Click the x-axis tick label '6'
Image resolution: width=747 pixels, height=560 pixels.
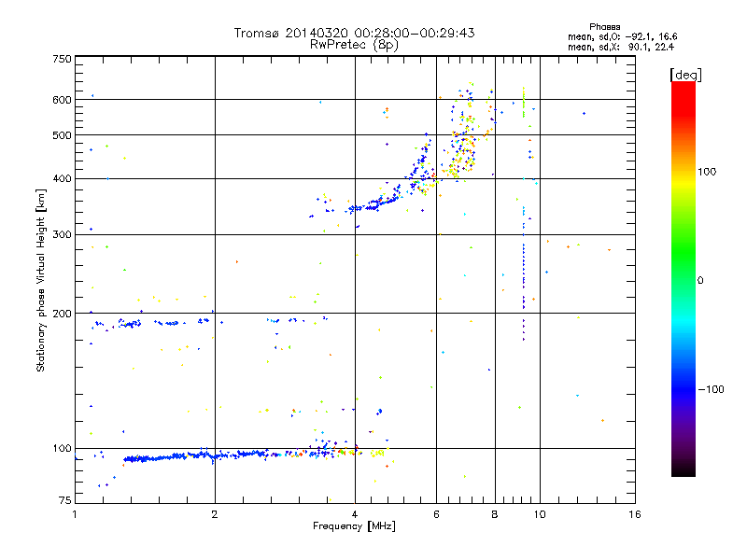[x=436, y=514]
